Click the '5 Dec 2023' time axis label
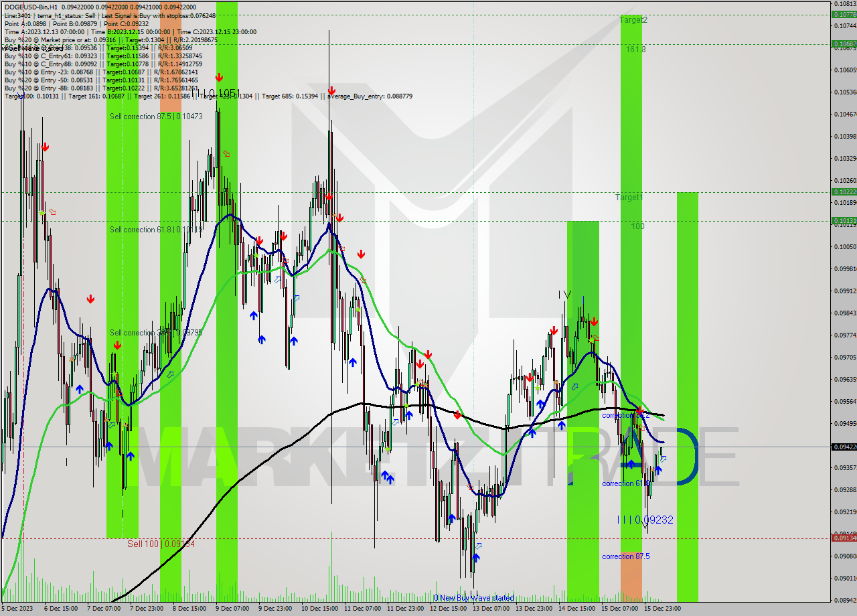 [x=17, y=609]
